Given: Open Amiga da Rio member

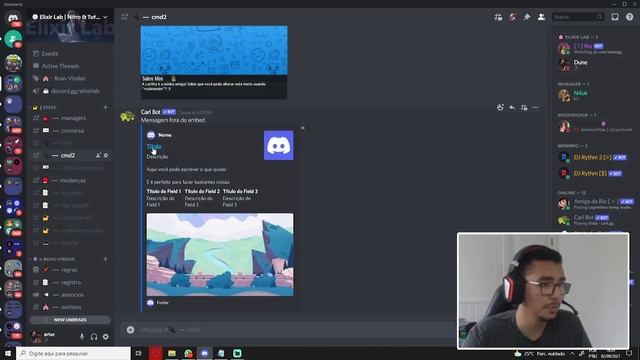Looking at the screenshot, I should [595, 203].
